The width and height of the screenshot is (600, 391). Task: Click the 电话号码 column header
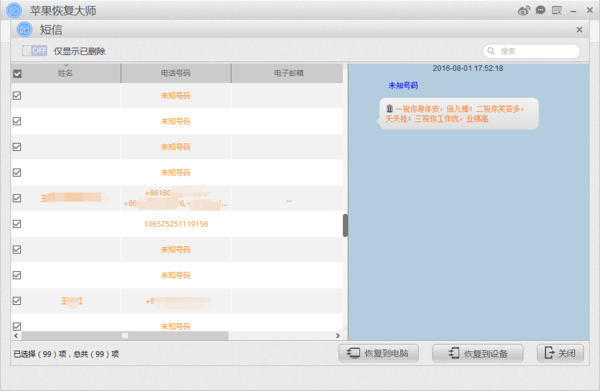click(x=176, y=73)
